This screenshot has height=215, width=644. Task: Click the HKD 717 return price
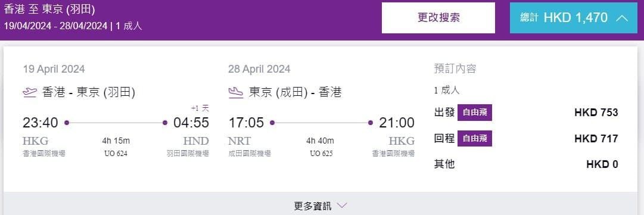click(596, 139)
